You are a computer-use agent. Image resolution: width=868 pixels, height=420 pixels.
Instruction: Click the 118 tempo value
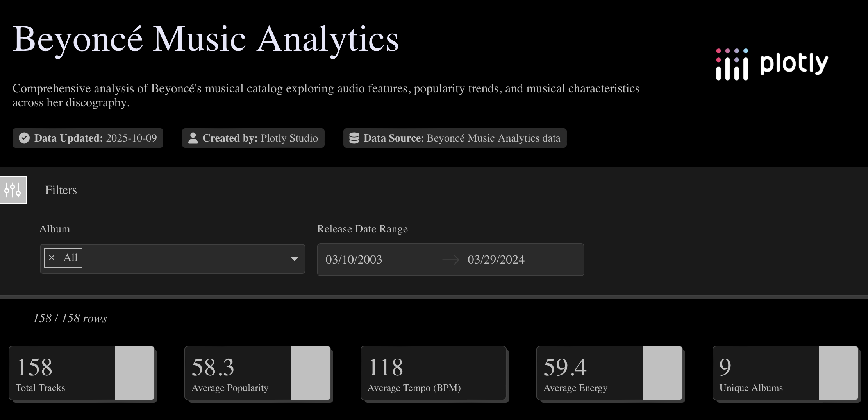click(386, 367)
